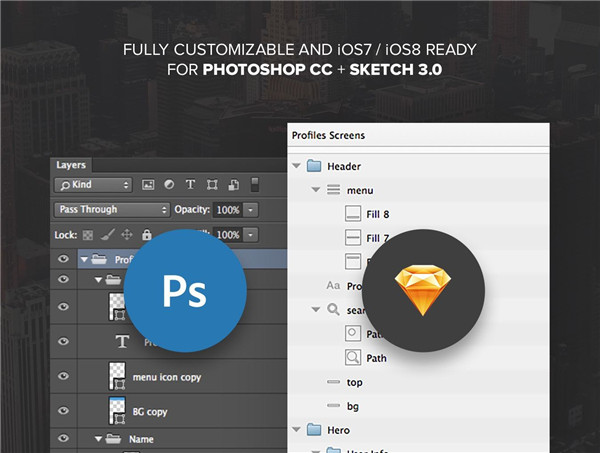Click the layer preview icon below Fill 7
600x453 pixels.
[x=353, y=262]
